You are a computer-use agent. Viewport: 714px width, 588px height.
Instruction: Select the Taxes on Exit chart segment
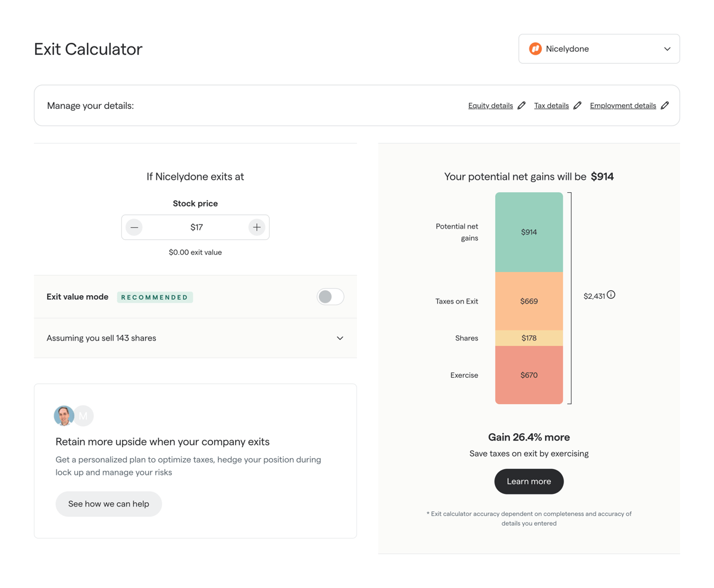528,301
